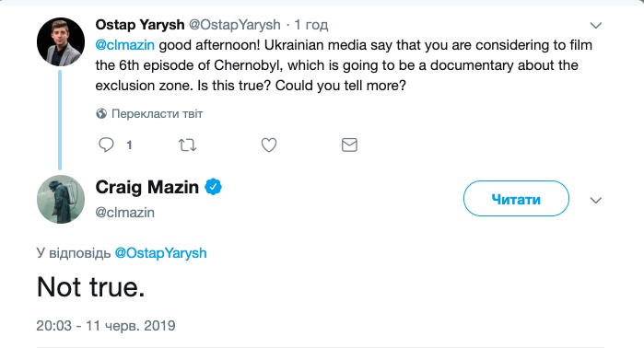The image size is (644, 348).
Task: Click the Craig Mazin display name
Action: 147,187
